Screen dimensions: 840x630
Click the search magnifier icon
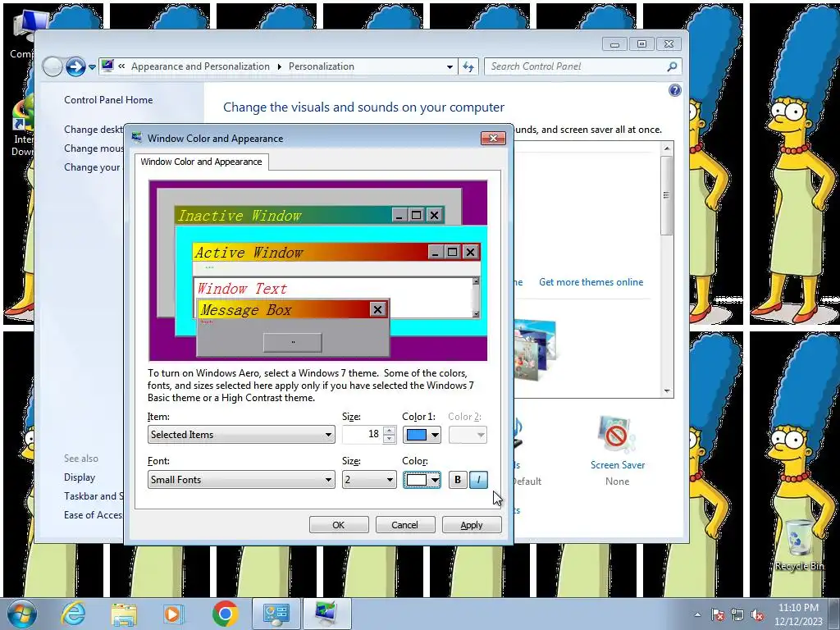[672, 66]
